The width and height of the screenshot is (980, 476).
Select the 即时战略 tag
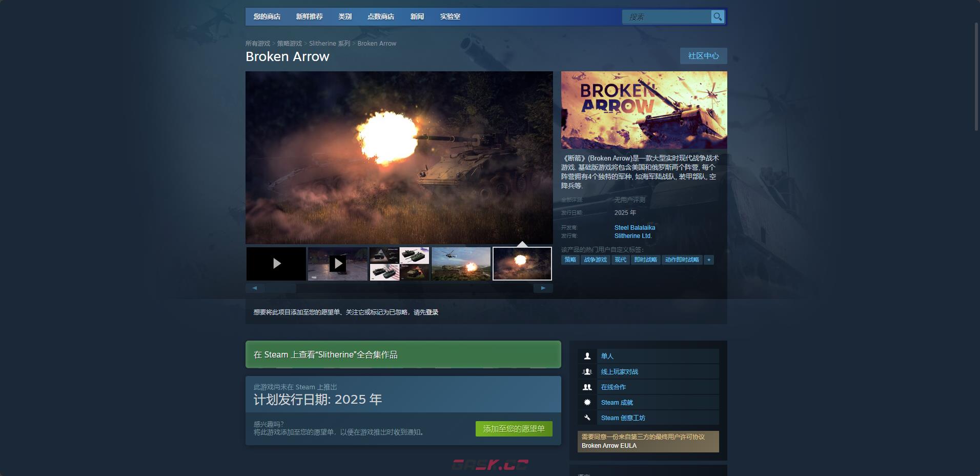click(646, 260)
